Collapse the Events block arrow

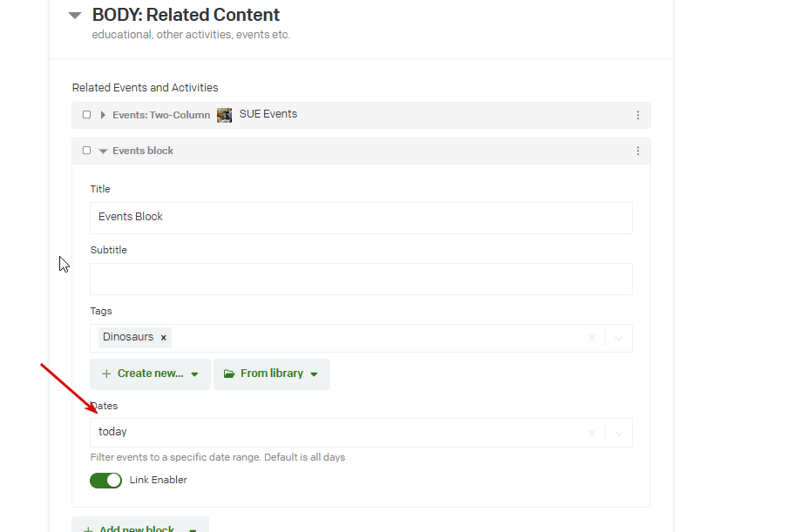[103, 152]
